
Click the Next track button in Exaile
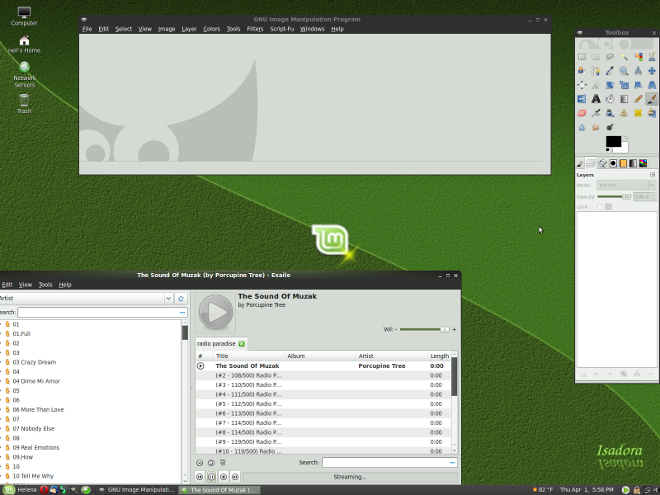click(235, 476)
